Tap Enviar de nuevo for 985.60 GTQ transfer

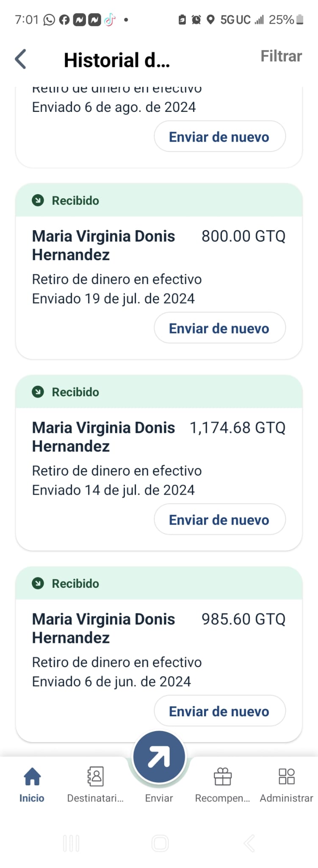(219, 711)
